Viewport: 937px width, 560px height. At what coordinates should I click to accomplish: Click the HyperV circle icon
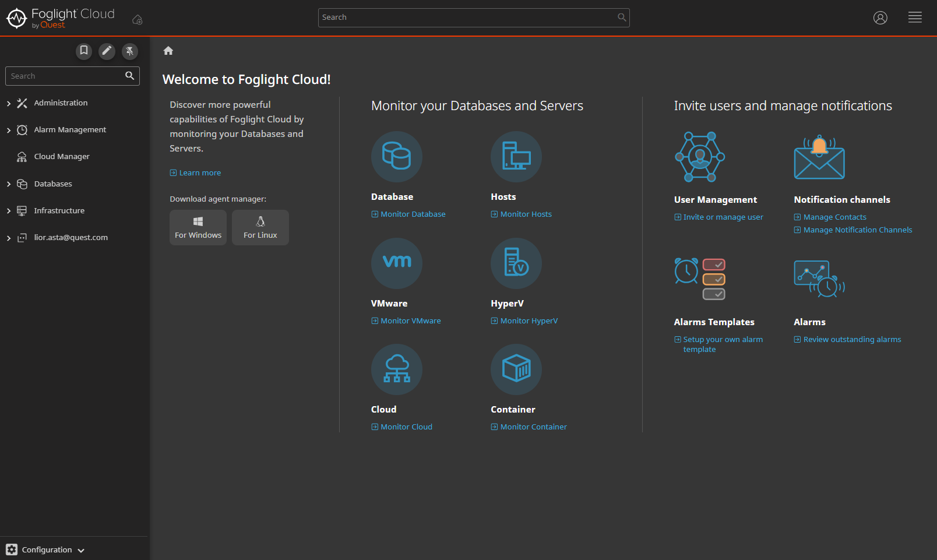click(516, 263)
